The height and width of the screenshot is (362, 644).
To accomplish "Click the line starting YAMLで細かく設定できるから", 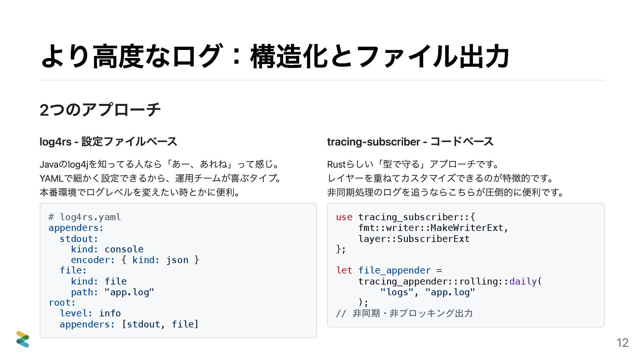I will [x=161, y=178].
